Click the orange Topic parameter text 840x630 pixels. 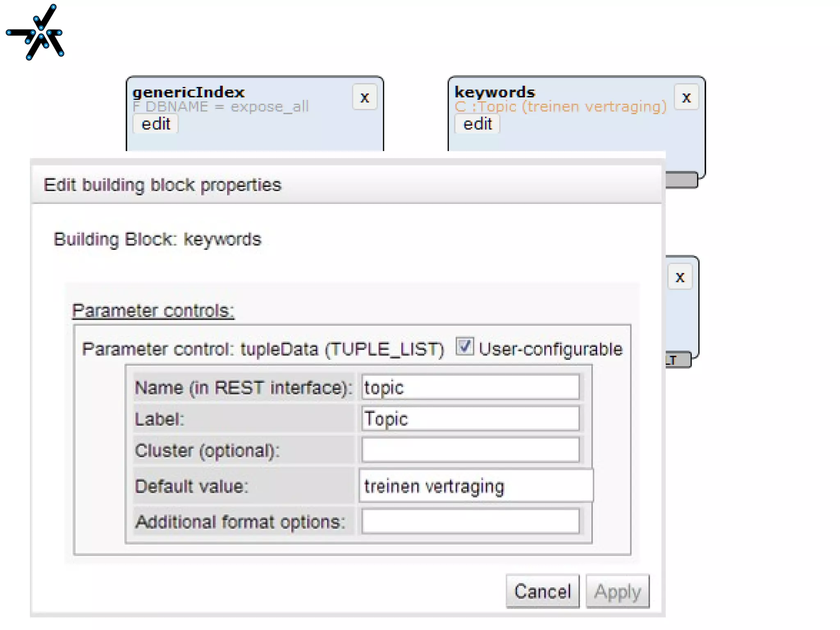(x=560, y=107)
